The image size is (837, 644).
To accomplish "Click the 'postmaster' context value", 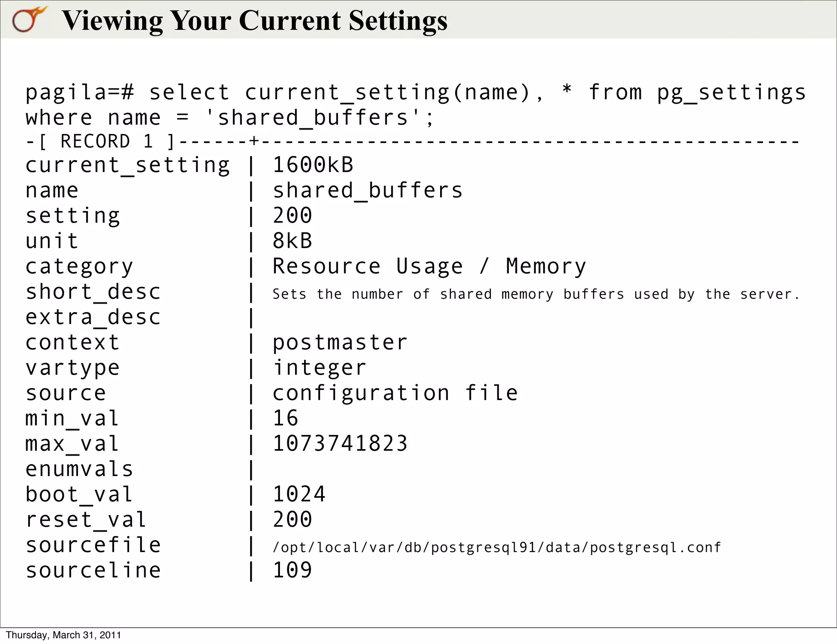I will click(x=340, y=342).
